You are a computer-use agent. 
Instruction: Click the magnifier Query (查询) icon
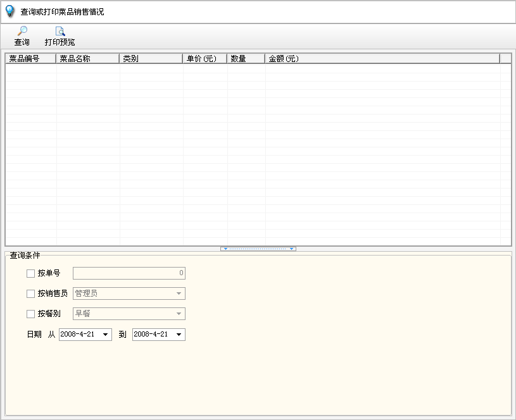[22, 32]
